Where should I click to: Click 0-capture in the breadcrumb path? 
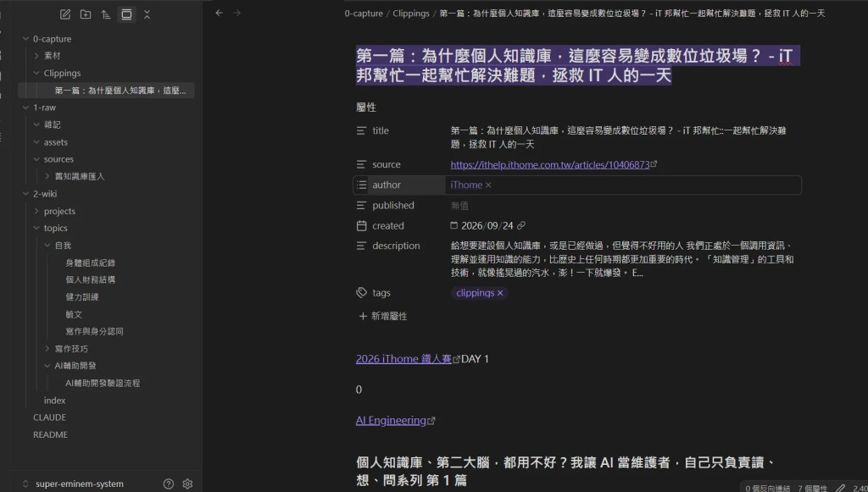point(364,14)
